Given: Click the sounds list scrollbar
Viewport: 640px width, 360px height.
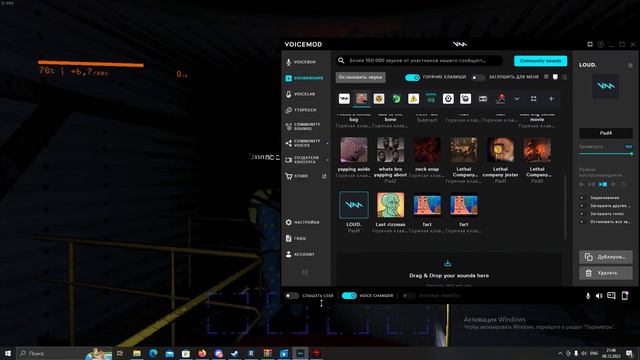Looking at the screenshot, I should (x=565, y=206).
